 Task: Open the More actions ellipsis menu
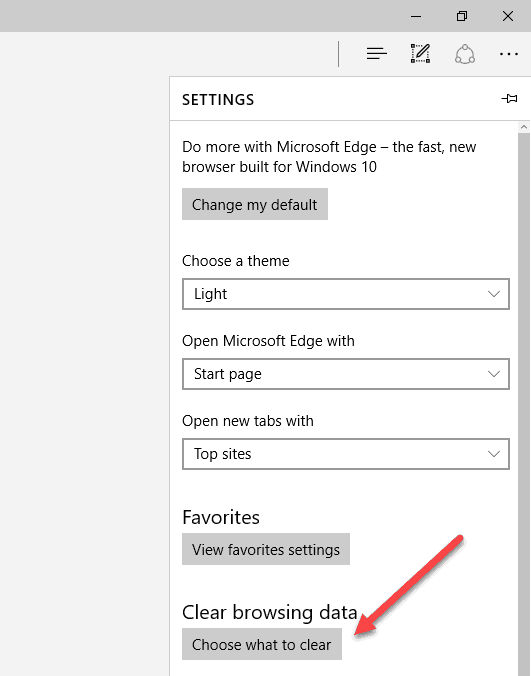(509, 54)
